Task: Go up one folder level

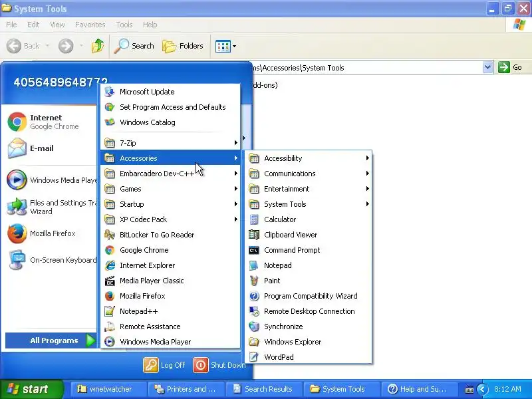Action: [98, 46]
